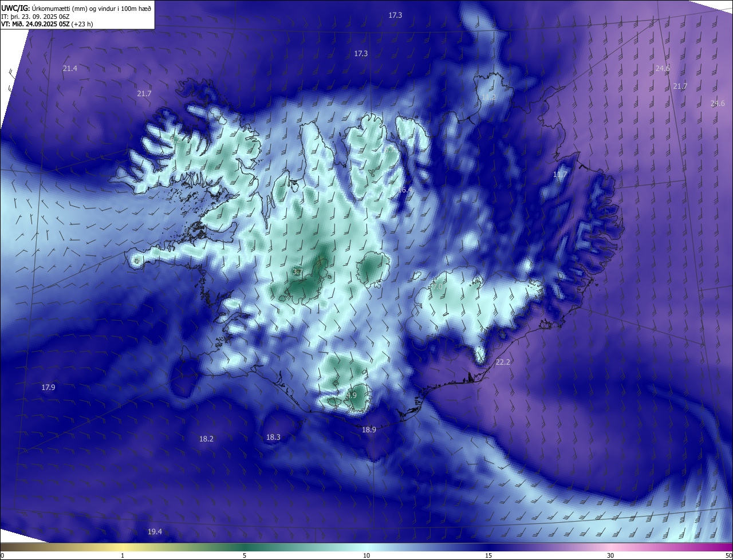The width and height of the screenshot is (733, 560).
Task: Click the map value 16.4
Action: point(405,190)
